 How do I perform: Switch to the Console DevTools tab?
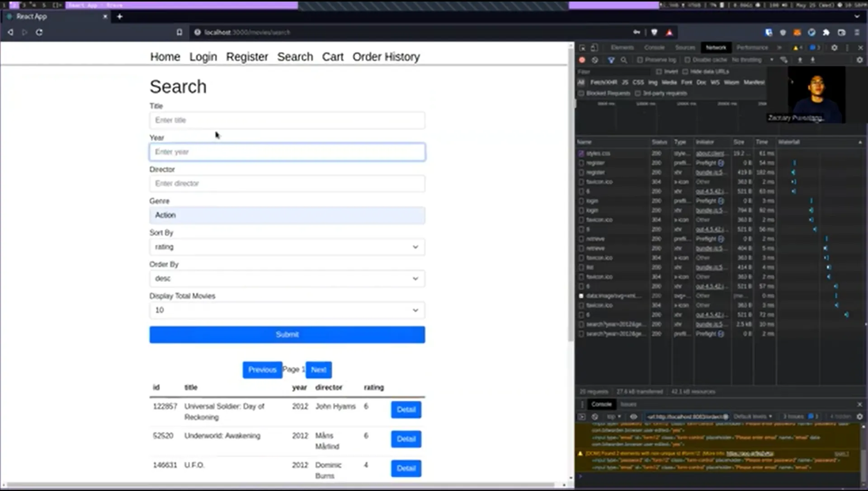tap(654, 47)
